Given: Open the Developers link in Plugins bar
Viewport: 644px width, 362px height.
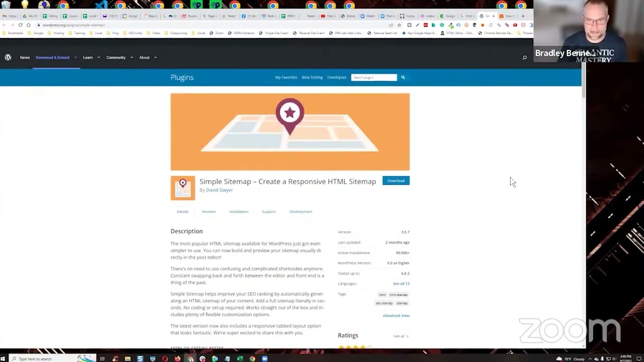Looking at the screenshot, I should click(337, 77).
